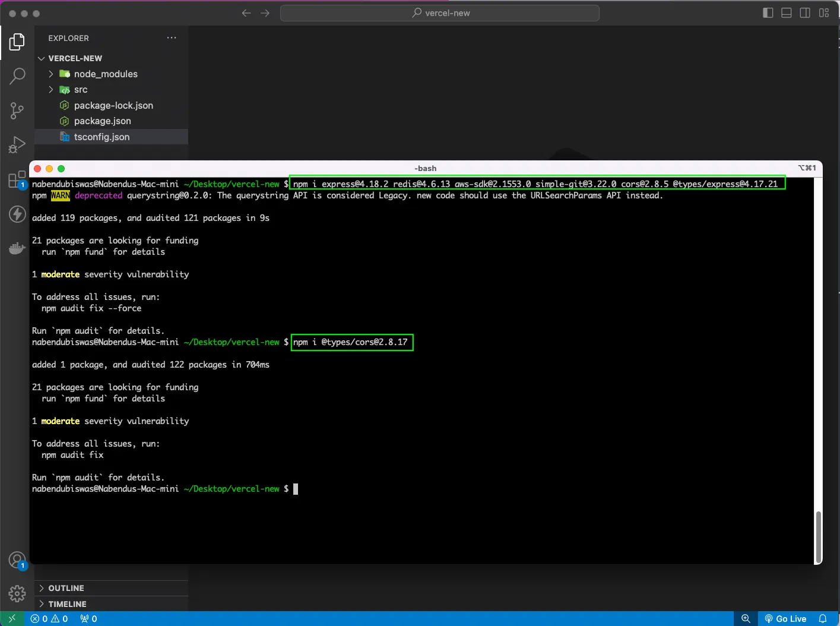Screen dimensions: 840x626
Task: Click the terminal window scrollbar
Action: 819,536
